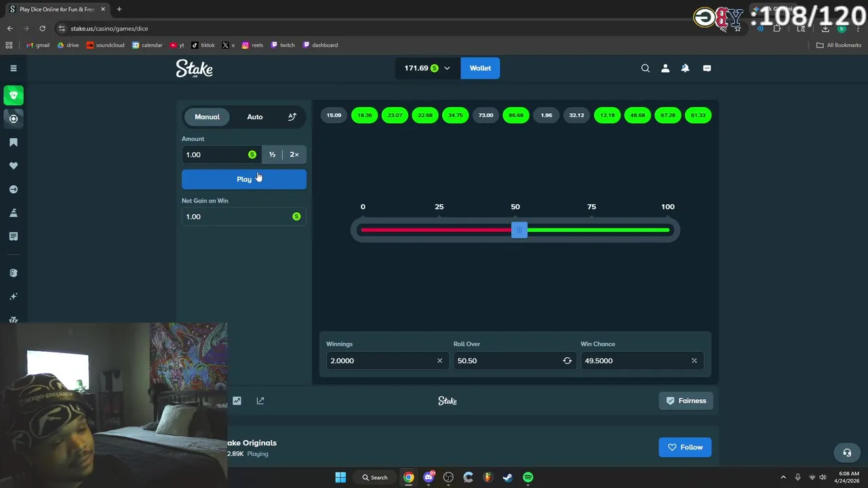
Task: Open the All Bookmarks folder
Action: tap(839, 45)
